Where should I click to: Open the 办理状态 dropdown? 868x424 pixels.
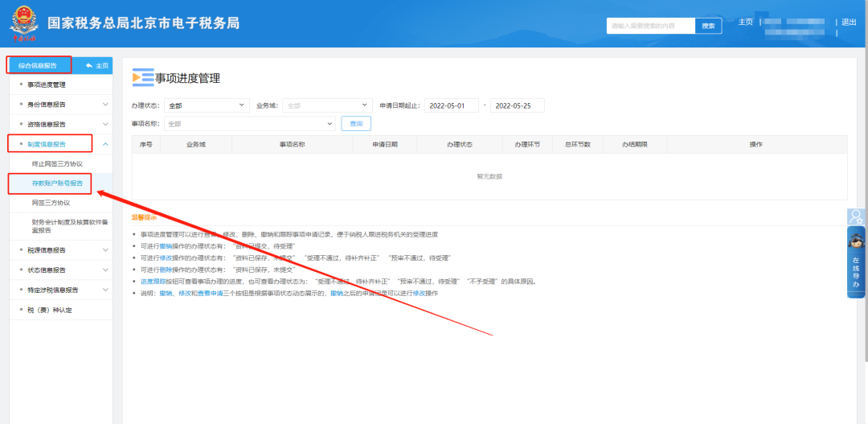click(x=207, y=105)
